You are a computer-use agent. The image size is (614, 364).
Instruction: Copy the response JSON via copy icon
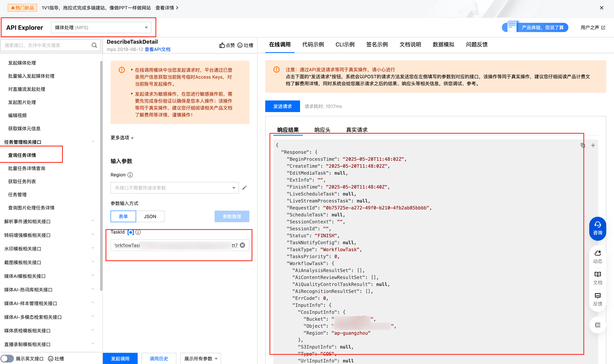[x=583, y=145]
